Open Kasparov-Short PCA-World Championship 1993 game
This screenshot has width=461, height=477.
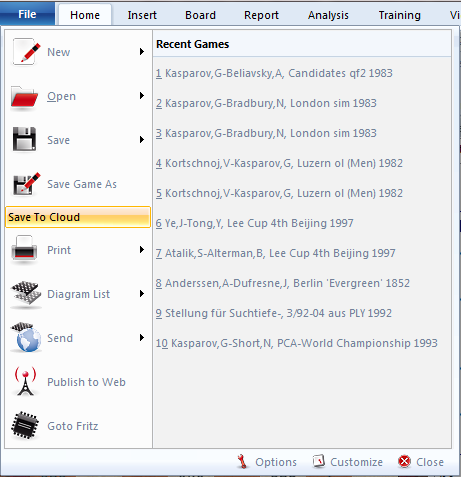click(297, 343)
